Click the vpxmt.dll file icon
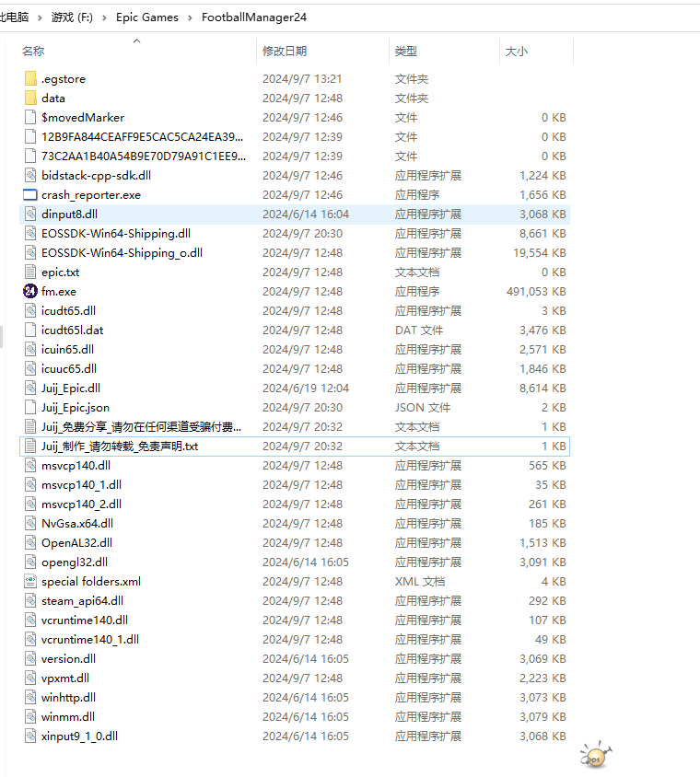The height and width of the screenshot is (777, 700). pyautogui.click(x=30, y=678)
